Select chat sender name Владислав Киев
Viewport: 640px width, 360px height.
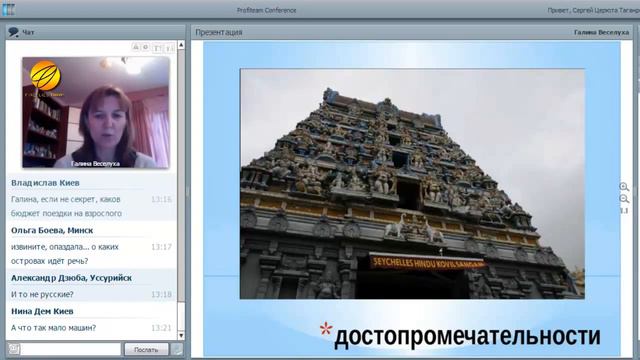pyautogui.click(x=45, y=183)
